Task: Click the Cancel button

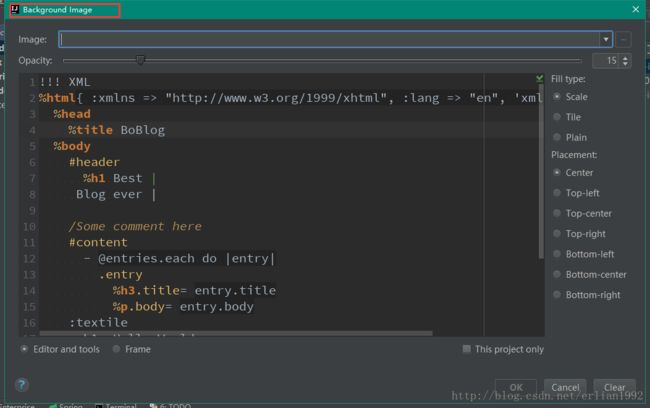Action: 565,387
